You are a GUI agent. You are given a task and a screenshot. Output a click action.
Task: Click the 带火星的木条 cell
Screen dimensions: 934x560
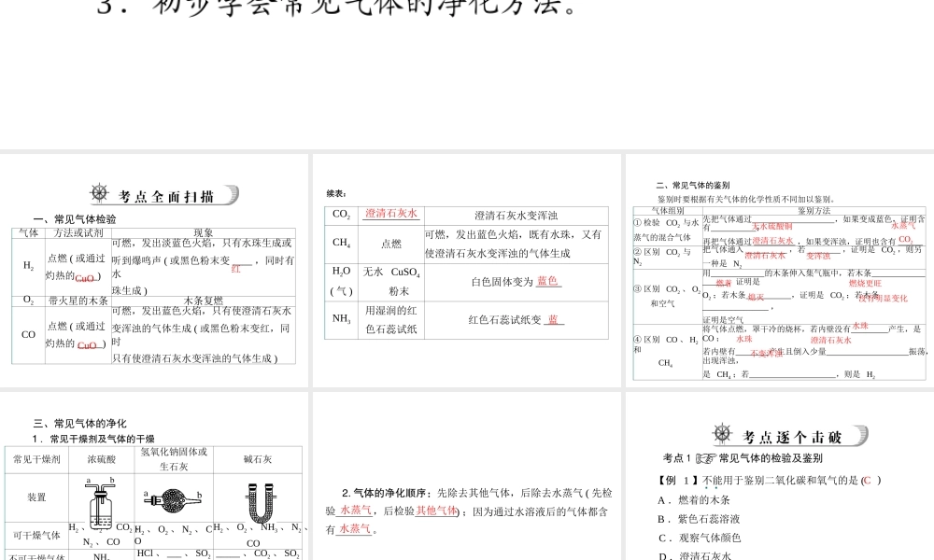[x=78, y=301]
